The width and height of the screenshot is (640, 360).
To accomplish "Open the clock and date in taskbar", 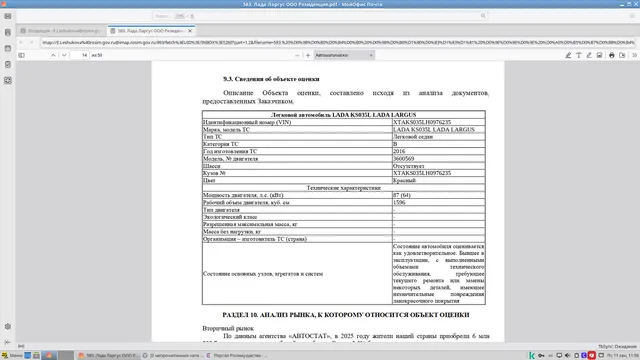I will tap(623, 356).
